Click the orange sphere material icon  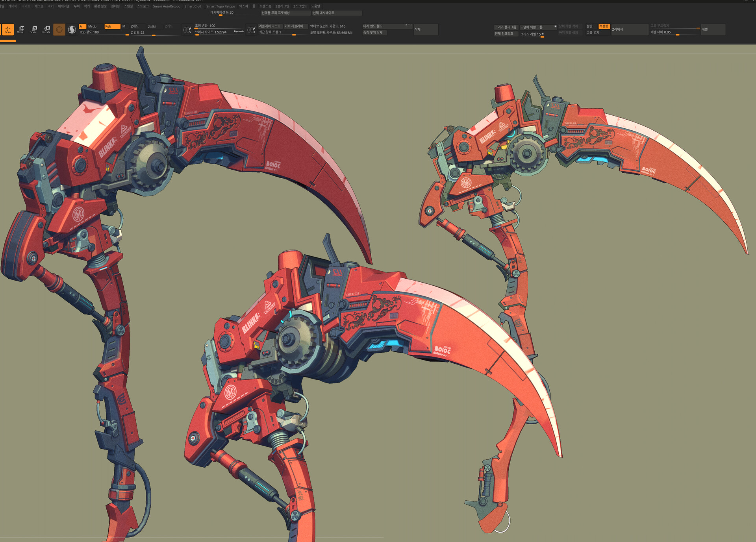59,30
